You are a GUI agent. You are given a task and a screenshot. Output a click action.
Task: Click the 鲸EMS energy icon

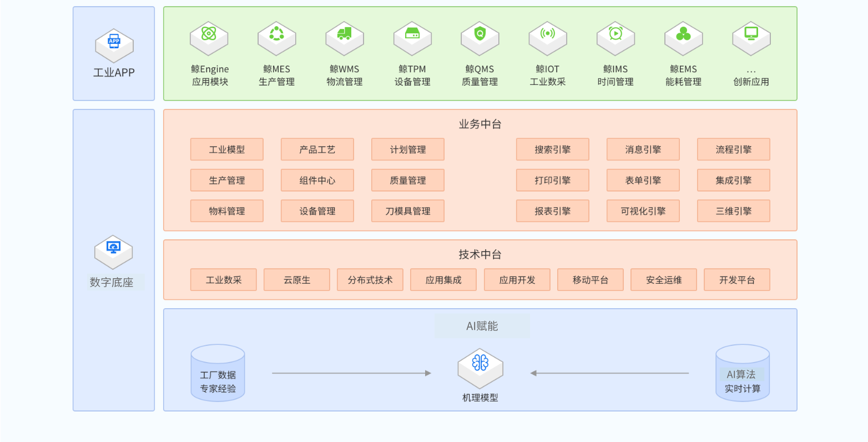coord(684,38)
